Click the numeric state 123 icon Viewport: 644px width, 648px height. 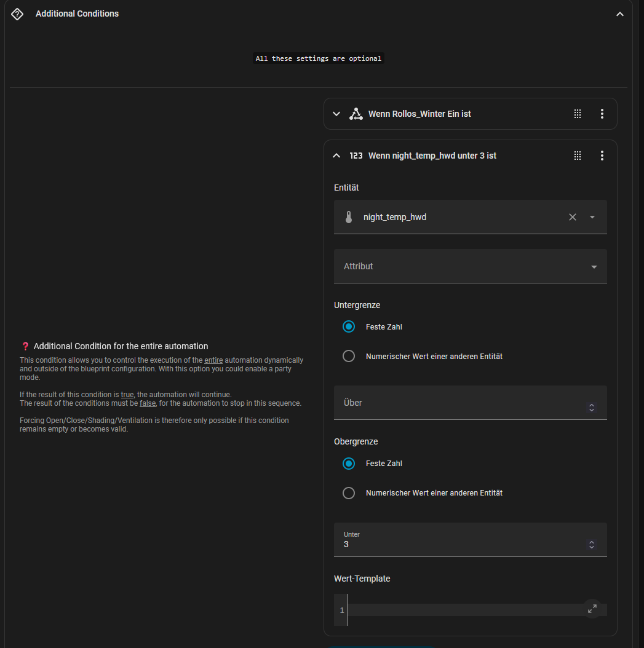(356, 156)
